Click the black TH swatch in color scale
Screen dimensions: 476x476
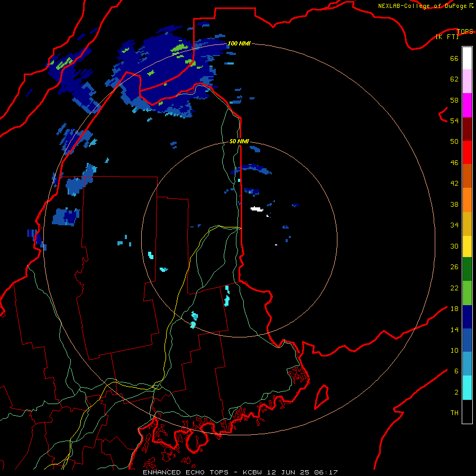(x=467, y=411)
